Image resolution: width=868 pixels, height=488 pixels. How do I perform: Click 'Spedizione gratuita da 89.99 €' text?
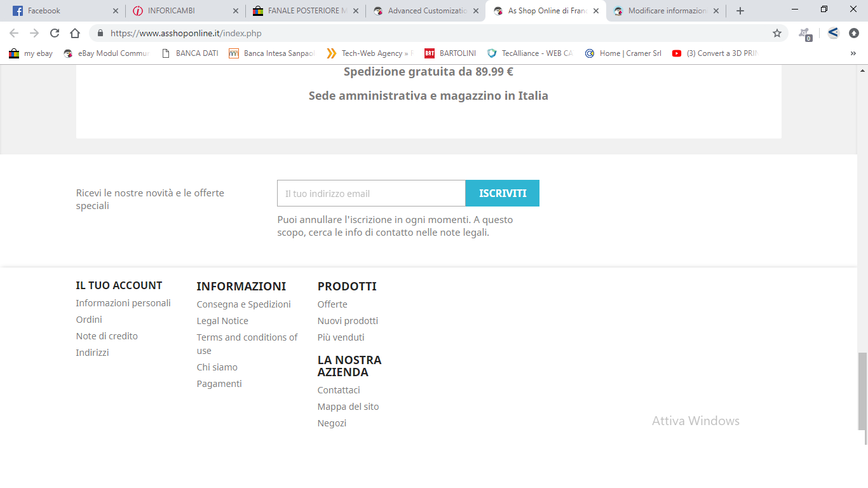[x=428, y=72]
